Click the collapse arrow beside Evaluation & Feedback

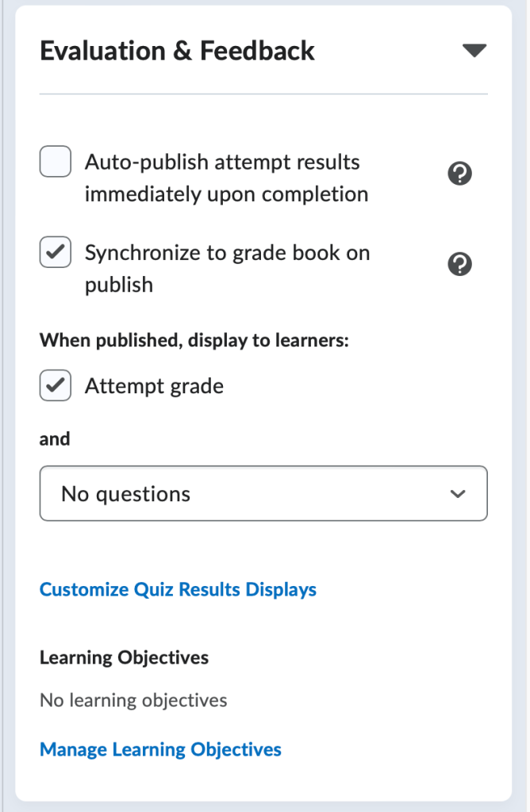tap(474, 49)
